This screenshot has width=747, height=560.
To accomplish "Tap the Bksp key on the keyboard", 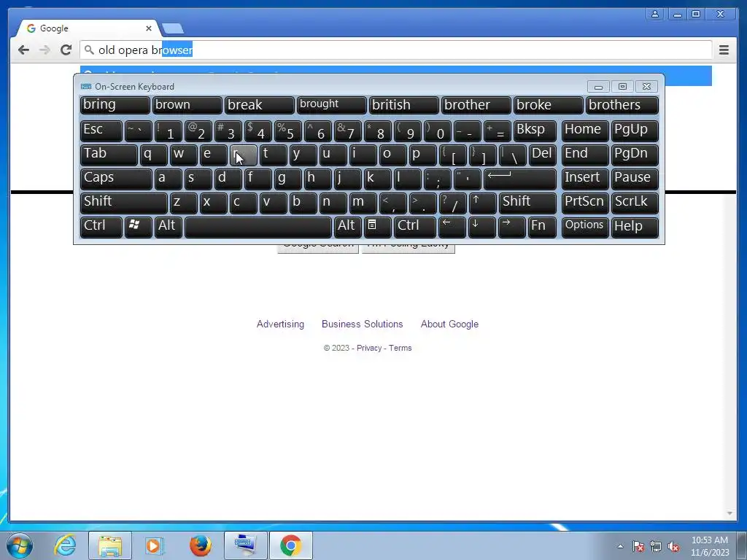I will tap(535, 131).
